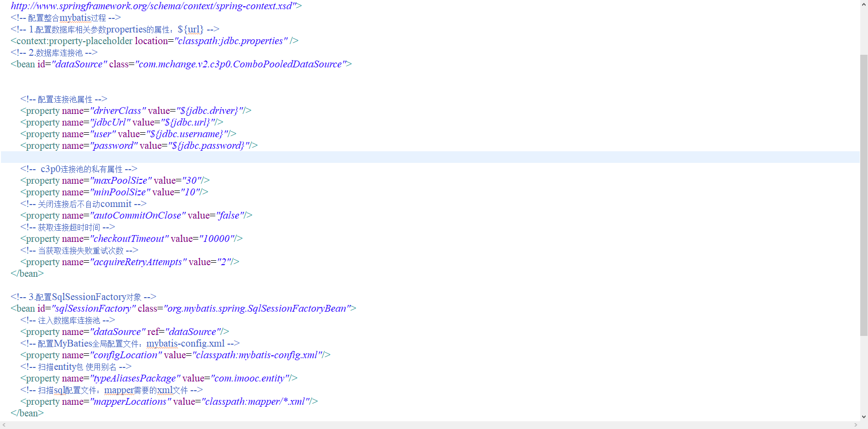Click the "classpath:mapper/*.xml" value
This screenshot has width=868, height=429.
(x=255, y=402)
